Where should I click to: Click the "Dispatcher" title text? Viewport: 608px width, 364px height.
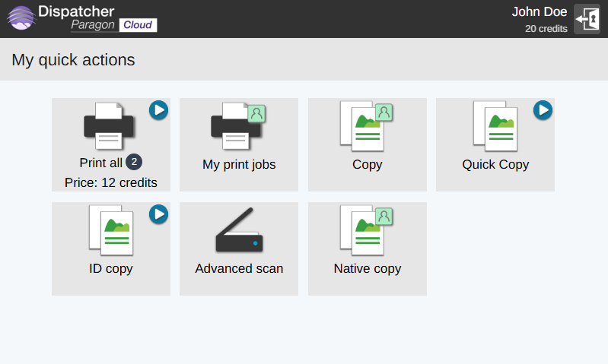pos(76,11)
